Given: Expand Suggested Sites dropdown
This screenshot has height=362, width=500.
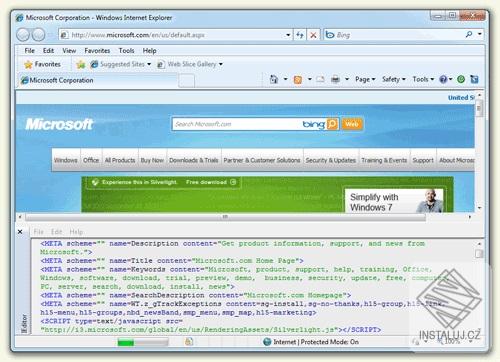Looking at the screenshot, I should [149, 64].
